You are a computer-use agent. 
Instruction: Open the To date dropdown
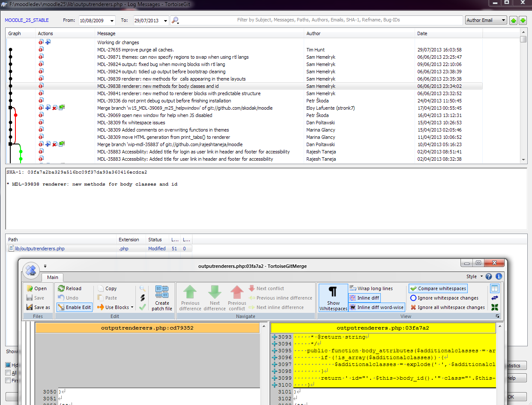pos(166,21)
